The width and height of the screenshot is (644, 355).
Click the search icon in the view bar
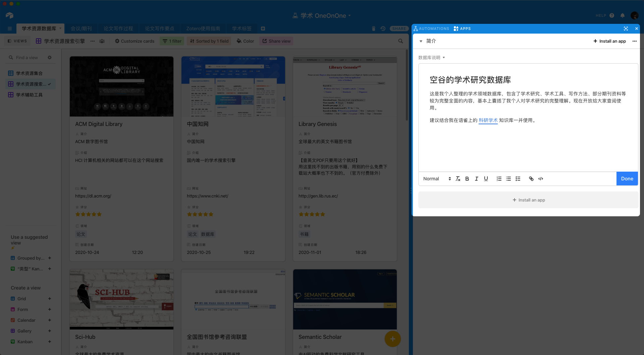point(400,41)
